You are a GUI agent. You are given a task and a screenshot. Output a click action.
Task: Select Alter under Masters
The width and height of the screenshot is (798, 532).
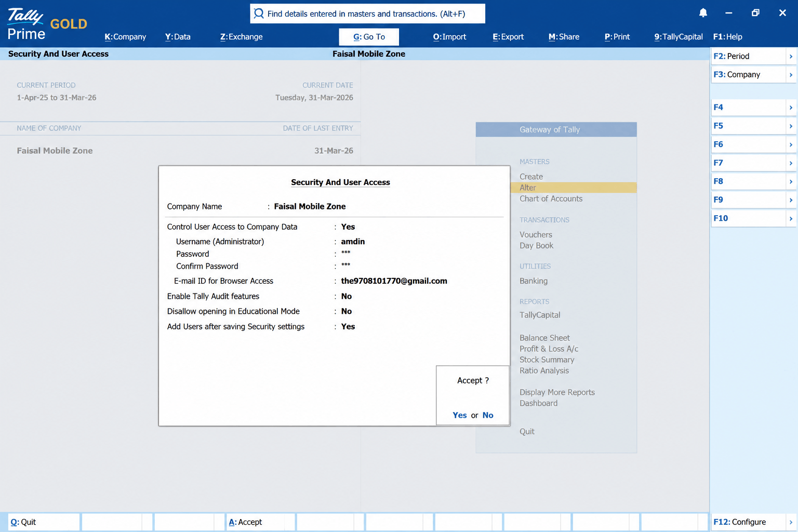click(x=527, y=188)
